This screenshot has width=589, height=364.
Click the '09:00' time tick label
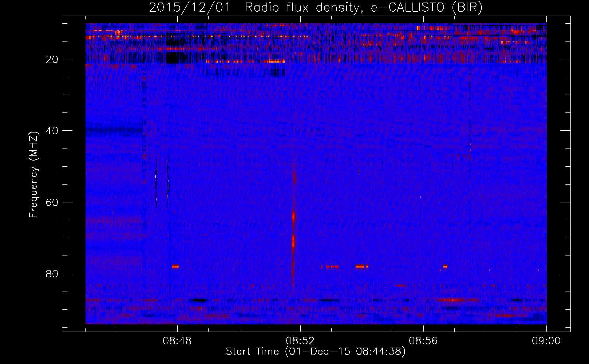pyautogui.click(x=546, y=341)
